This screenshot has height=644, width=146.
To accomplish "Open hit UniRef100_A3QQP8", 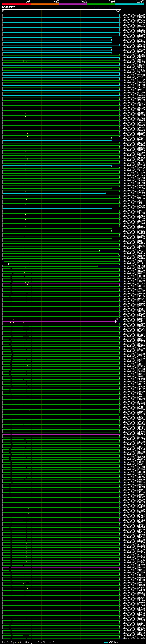I will tap(133, 45).
